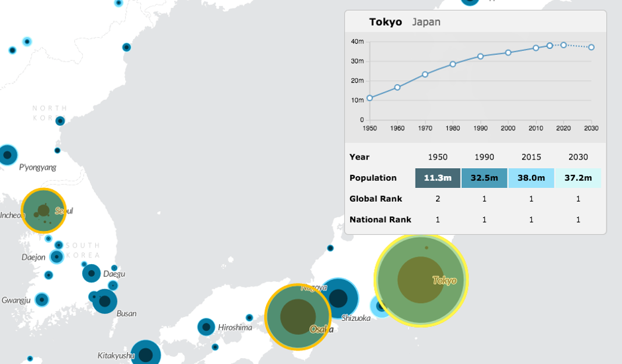
Task: Click the 1960 data point on chart
Action: tap(397, 87)
